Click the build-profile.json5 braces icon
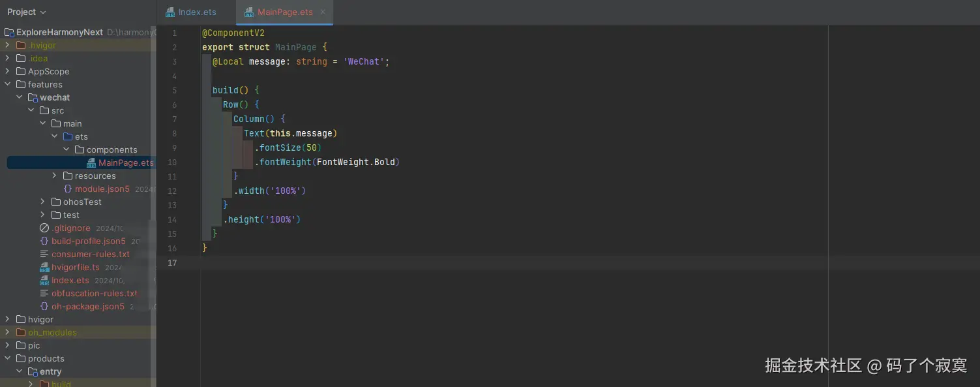980x387 pixels. [44, 241]
